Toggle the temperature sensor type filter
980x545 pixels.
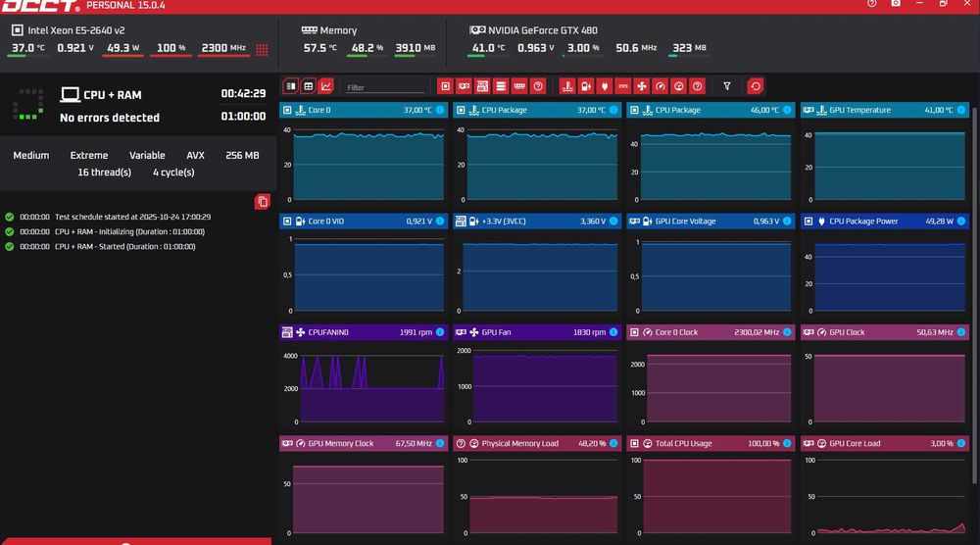click(x=566, y=86)
